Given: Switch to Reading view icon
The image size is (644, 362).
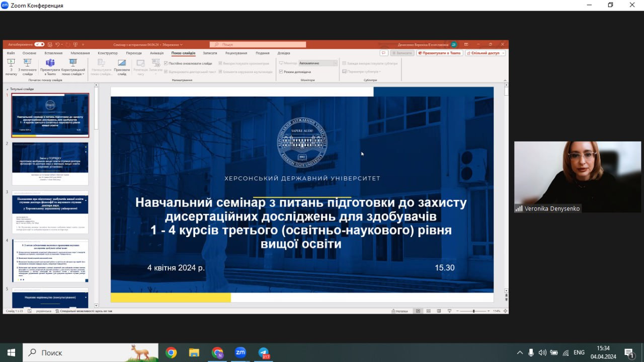Looking at the screenshot, I should (x=438, y=311).
